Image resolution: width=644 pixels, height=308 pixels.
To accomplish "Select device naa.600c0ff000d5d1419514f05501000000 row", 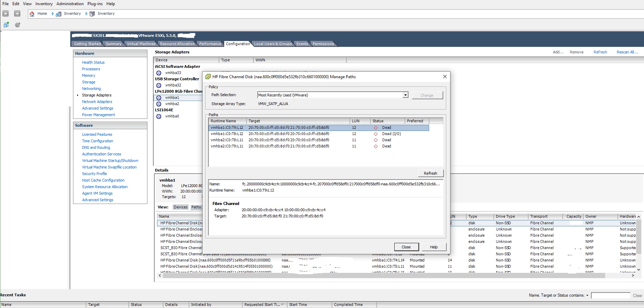I will point(396,266).
